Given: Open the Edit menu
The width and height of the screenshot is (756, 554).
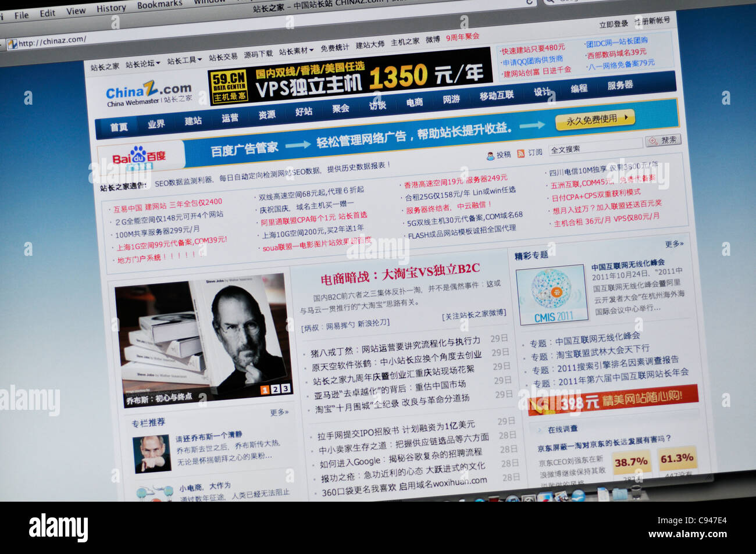Looking at the screenshot, I should click(48, 13).
